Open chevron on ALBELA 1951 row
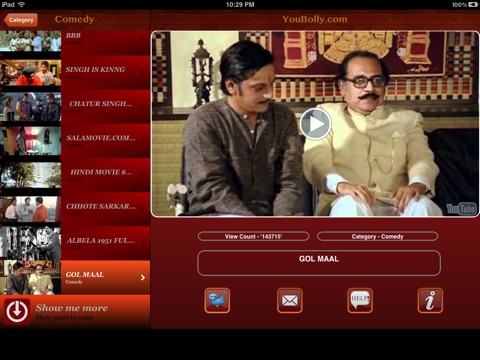Screen dimensions: 480x360 click(143, 243)
